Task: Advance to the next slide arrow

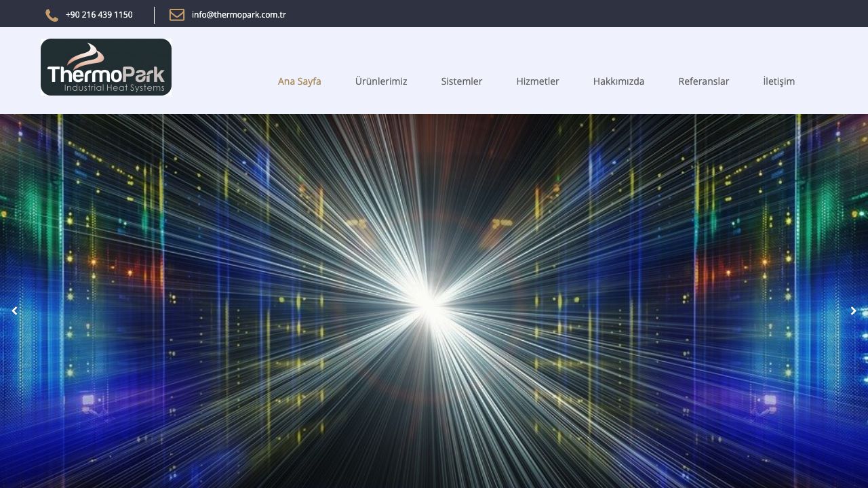Action: [854, 311]
